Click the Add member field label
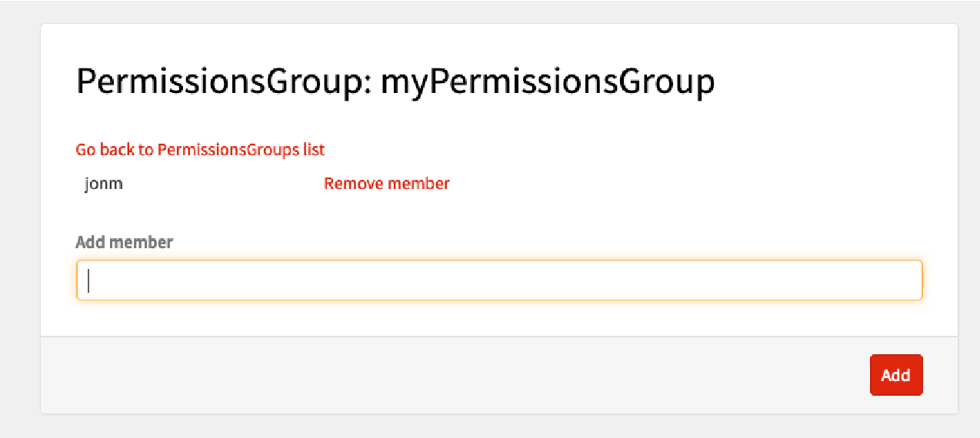Viewport: 980px width, 438px height. pos(124,242)
